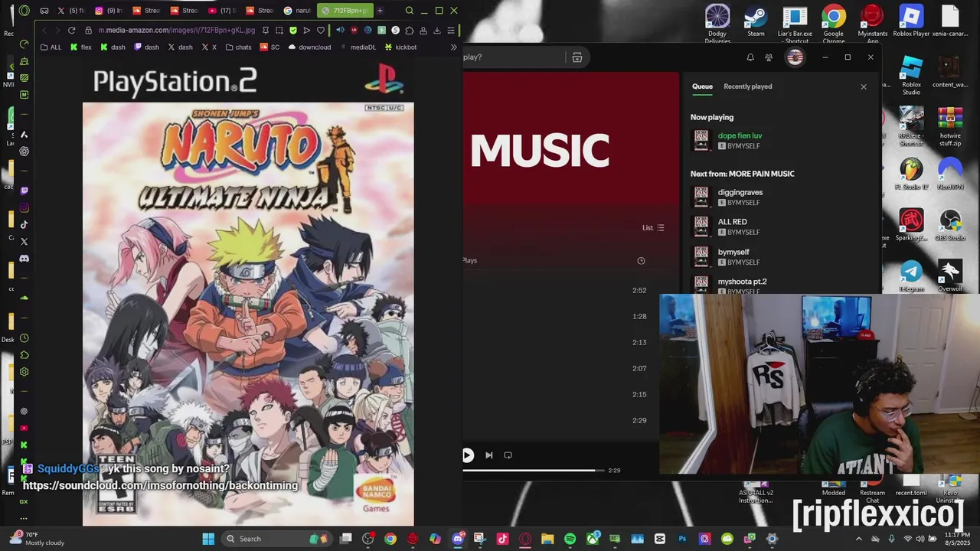Image resolution: width=980 pixels, height=551 pixels.
Task: Open the mediaDL bookmark
Action: click(358, 47)
